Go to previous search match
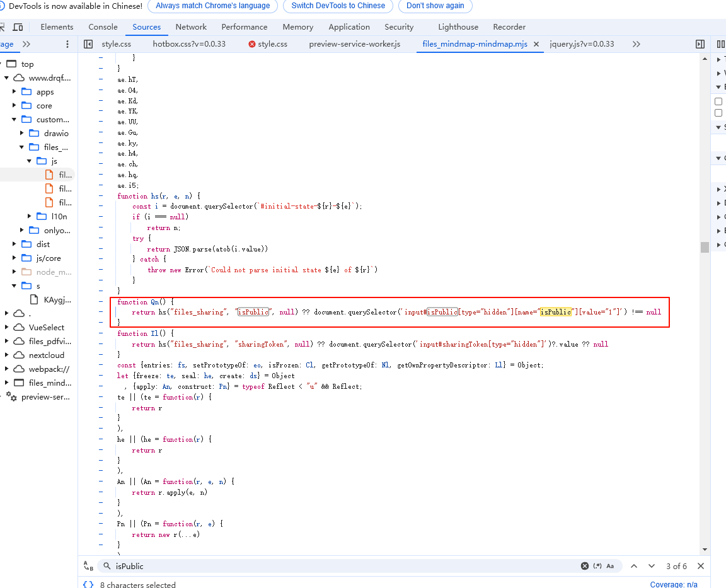Image resolution: width=726 pixels, height=588 pixels. pos(634,566)
